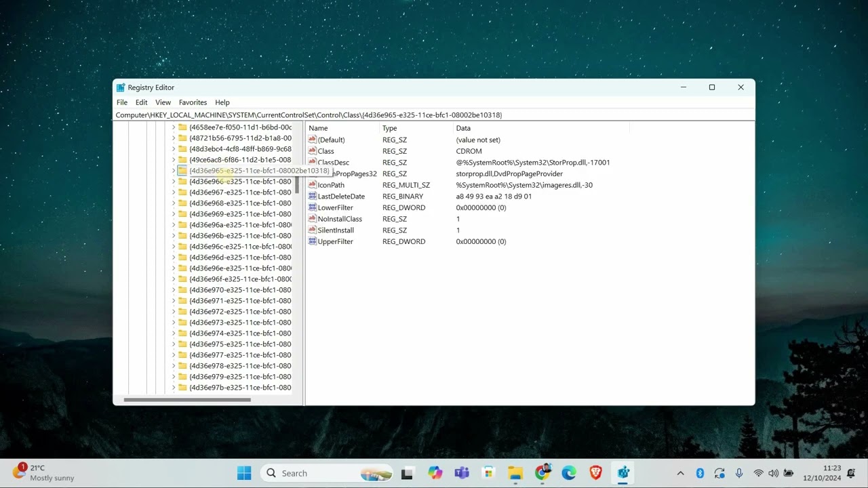This screenshot has height=488, width=868.
Task: Click the Class value's string icon
Action: [313, 151]
